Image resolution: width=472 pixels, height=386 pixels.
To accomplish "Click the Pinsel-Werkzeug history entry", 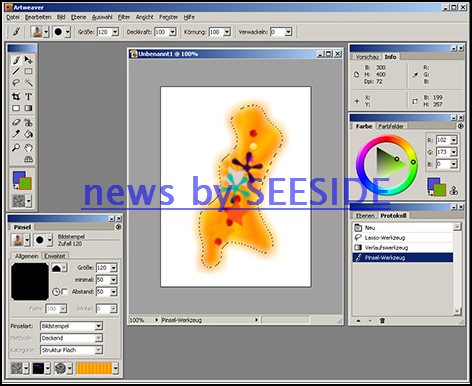I will click(x=403, y=257).
